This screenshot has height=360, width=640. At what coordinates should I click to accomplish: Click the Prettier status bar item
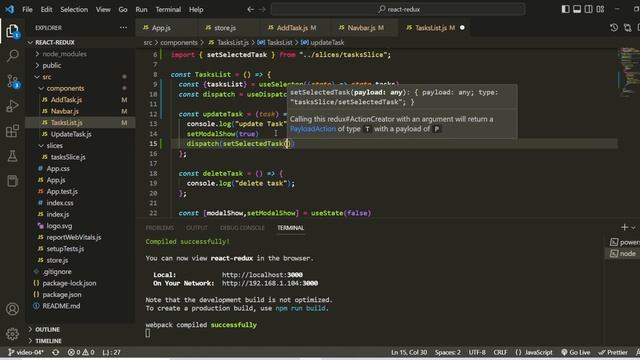tap(613, 352)
